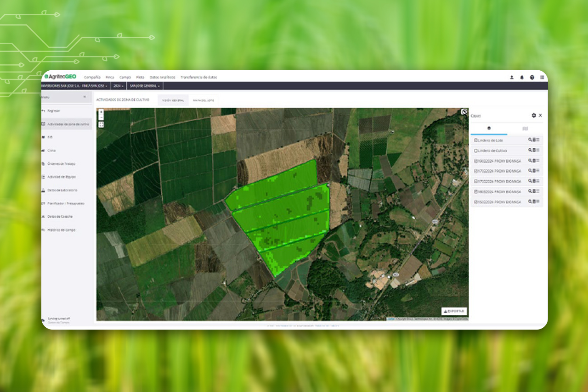
Task: Open the user account icon
Action: 511,77
